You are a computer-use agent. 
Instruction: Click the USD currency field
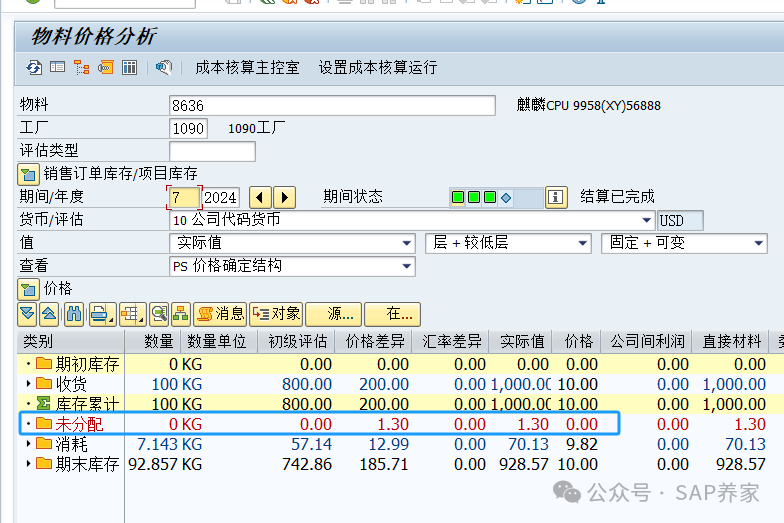[680, 220]
